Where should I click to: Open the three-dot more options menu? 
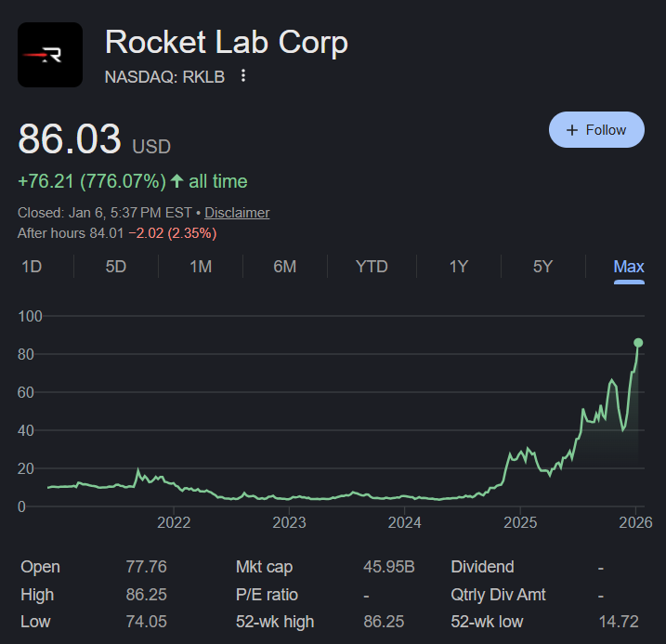243,75
